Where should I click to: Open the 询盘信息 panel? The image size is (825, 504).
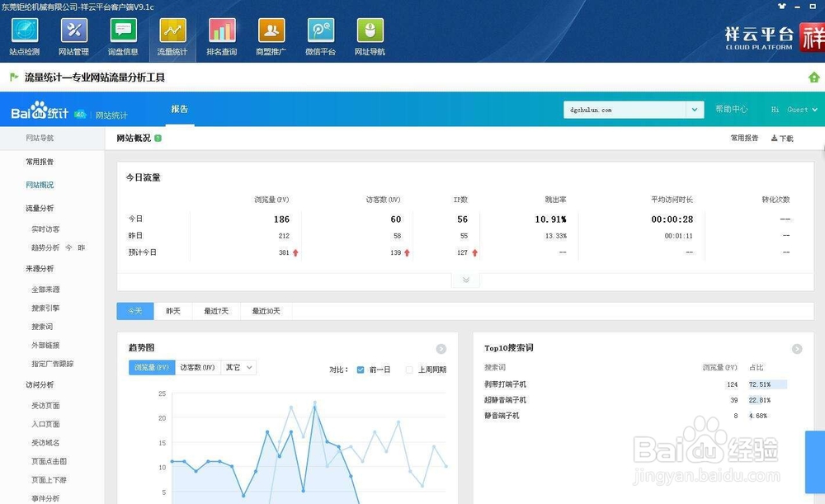pos(123,35)
